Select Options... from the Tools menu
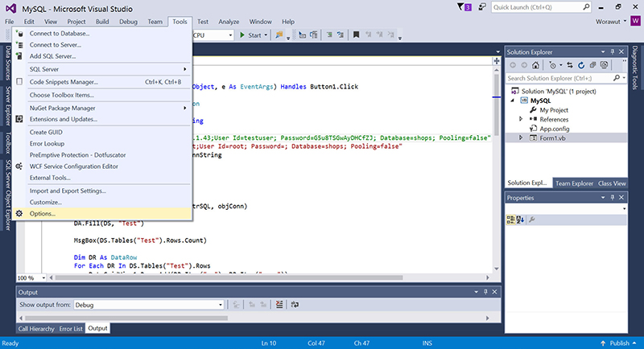This screenshot has width=644, height=349. [43, 213]
